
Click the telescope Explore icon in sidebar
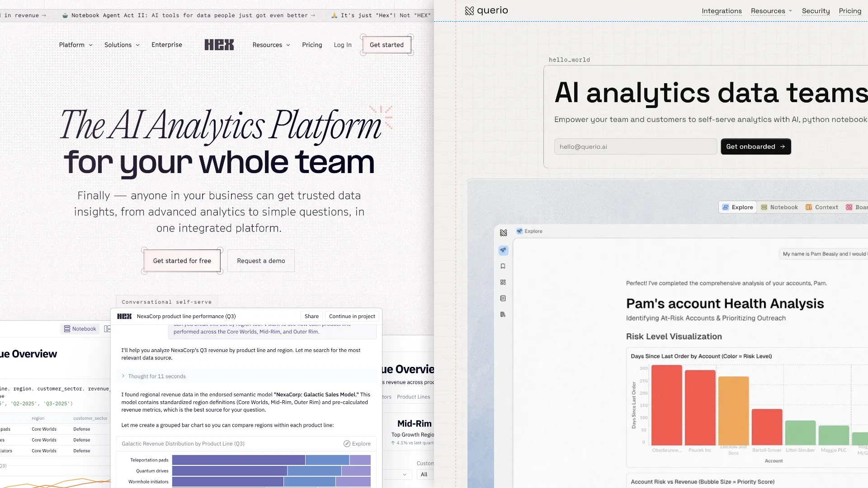503,250
